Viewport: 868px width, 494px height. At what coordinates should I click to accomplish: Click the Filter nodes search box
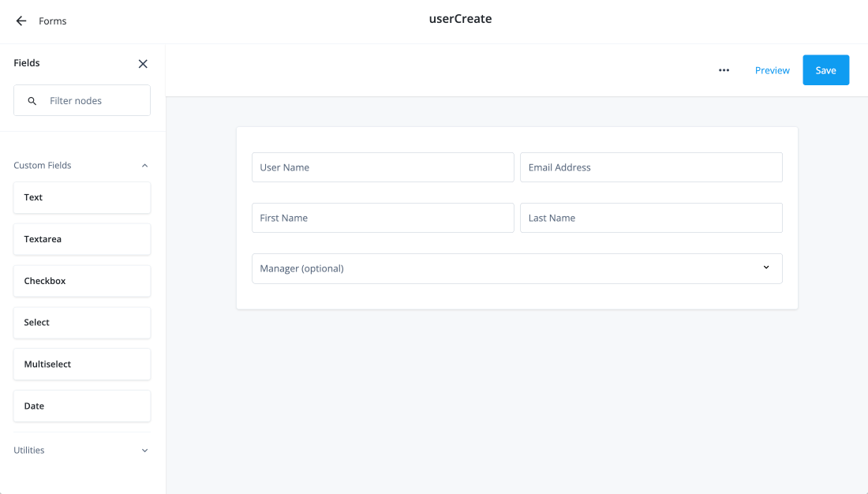87,100
